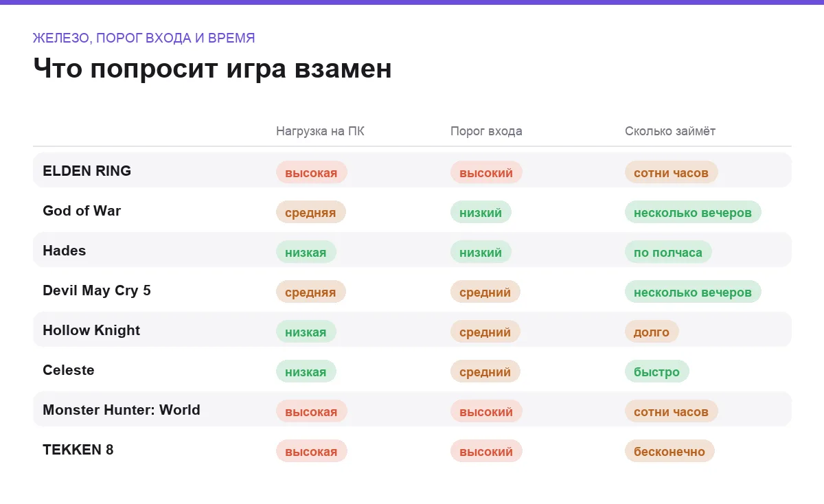Click Hades' 'по полчаса' badge
Screen dimensions: 824x504
click(668, 252)
